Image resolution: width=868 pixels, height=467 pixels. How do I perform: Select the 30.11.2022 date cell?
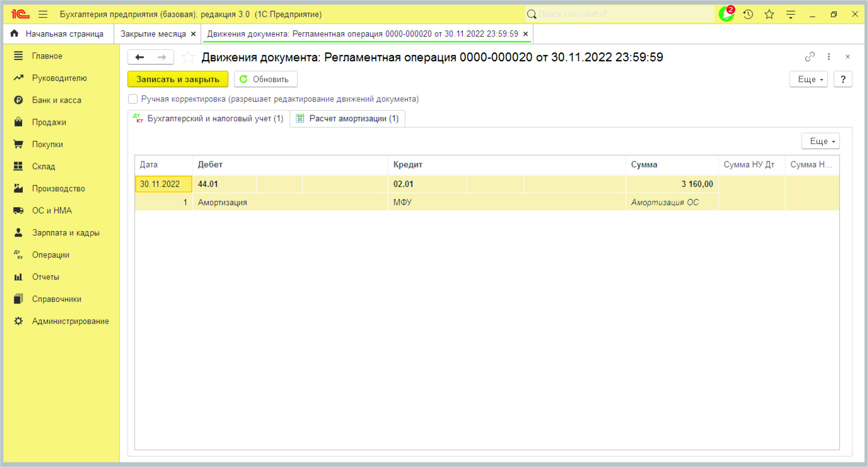click(164, 184)
